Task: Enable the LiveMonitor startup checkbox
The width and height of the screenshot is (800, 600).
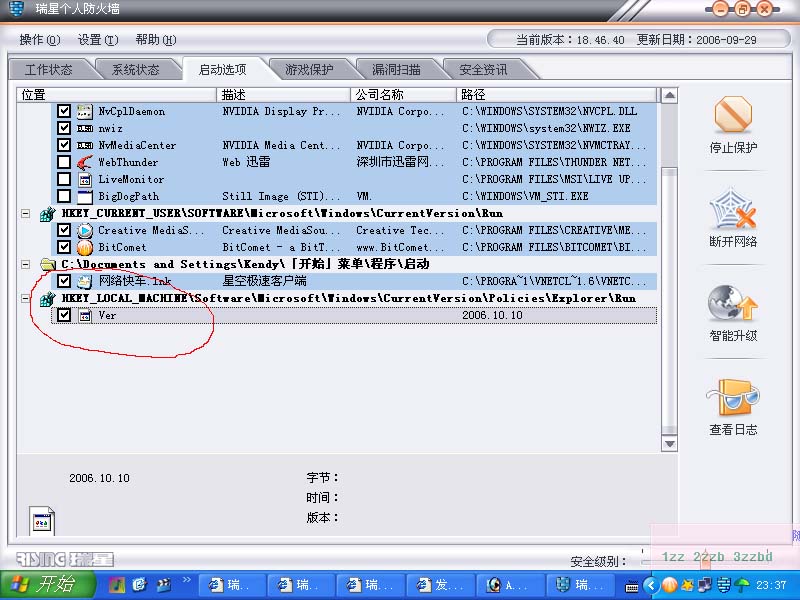Action: point(64,180)
